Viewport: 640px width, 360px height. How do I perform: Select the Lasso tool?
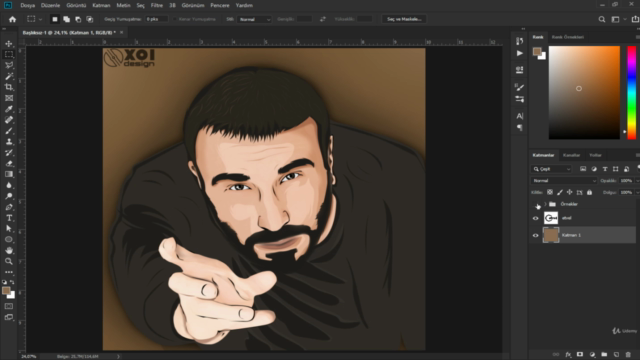(9, 65)
